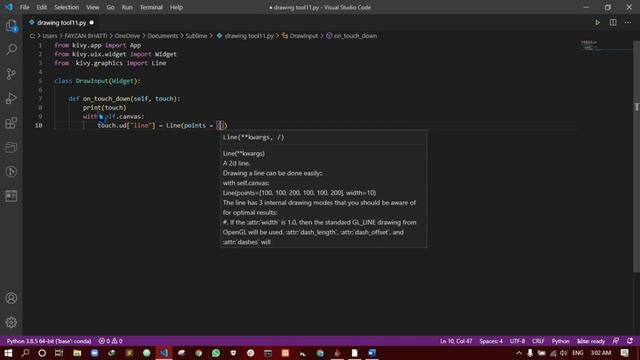
Task: Open File Explorer from taskbar
Action: [77, 353]
